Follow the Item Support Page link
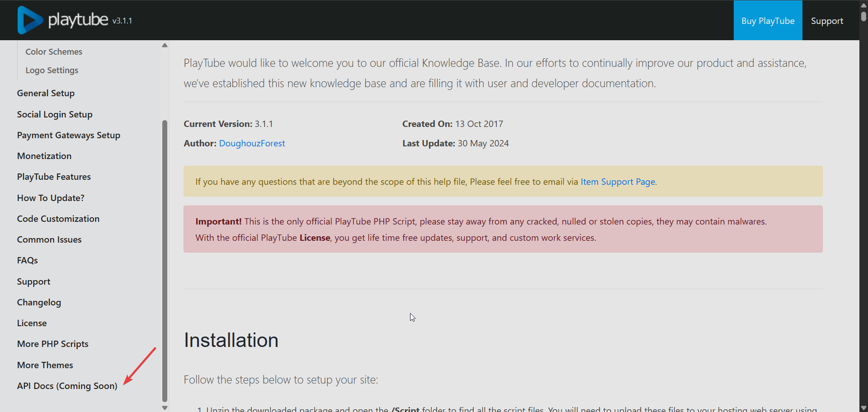Viewport: 868px width, 412px height. tap(618, 182)
